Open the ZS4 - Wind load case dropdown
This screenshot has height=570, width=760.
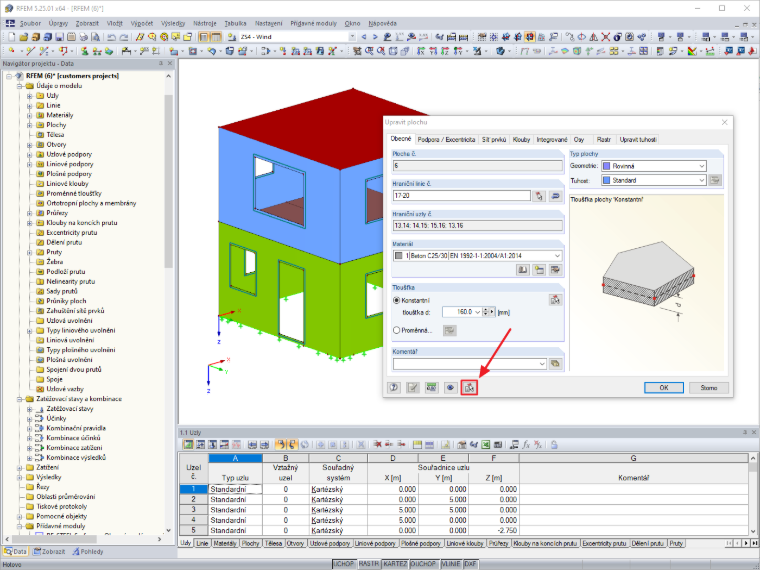point(352,37)
